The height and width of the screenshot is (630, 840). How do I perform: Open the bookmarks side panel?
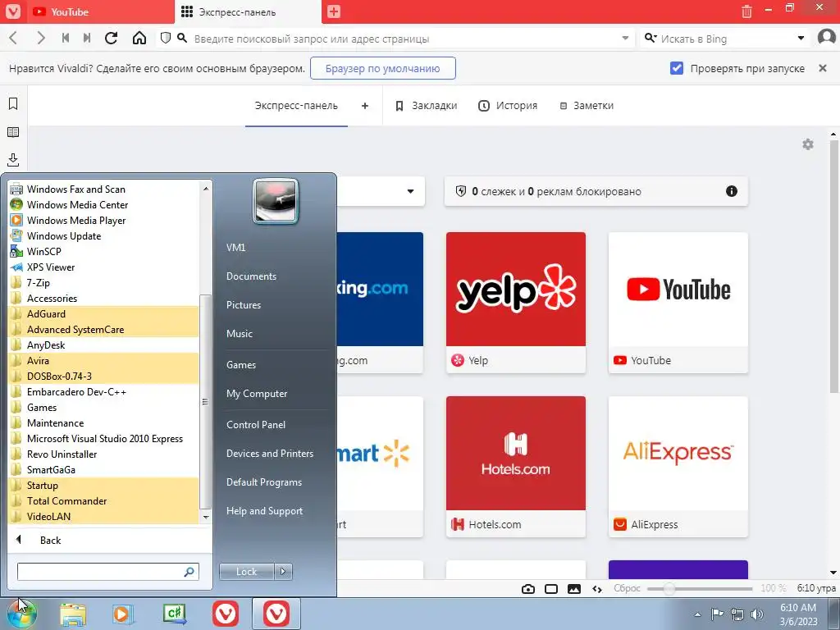(13, 104)
